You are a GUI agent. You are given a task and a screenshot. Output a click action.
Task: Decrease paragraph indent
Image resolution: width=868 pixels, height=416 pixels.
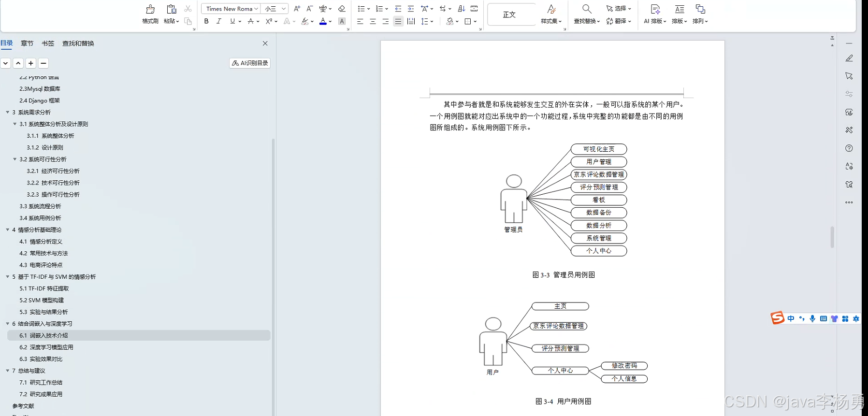point(398,9)
